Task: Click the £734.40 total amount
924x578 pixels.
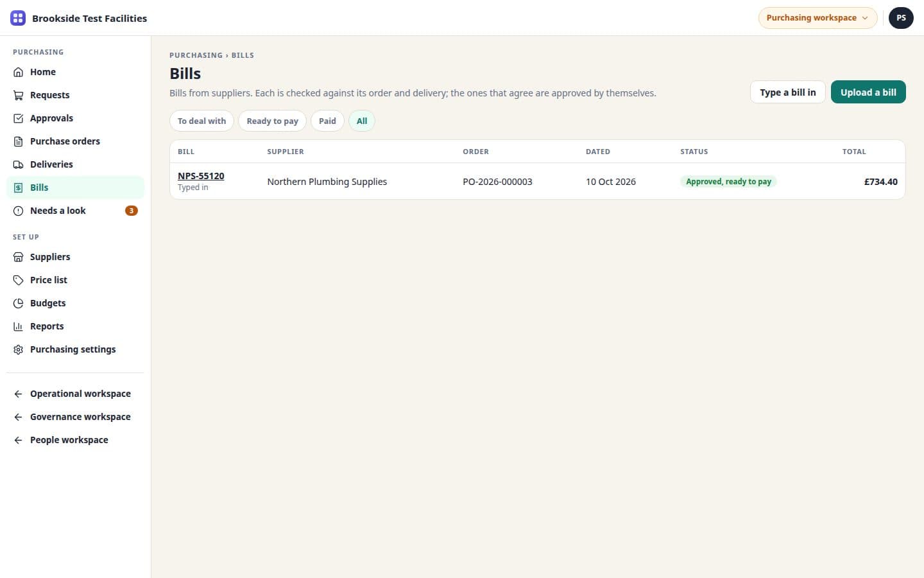Action: coord(880,182)
